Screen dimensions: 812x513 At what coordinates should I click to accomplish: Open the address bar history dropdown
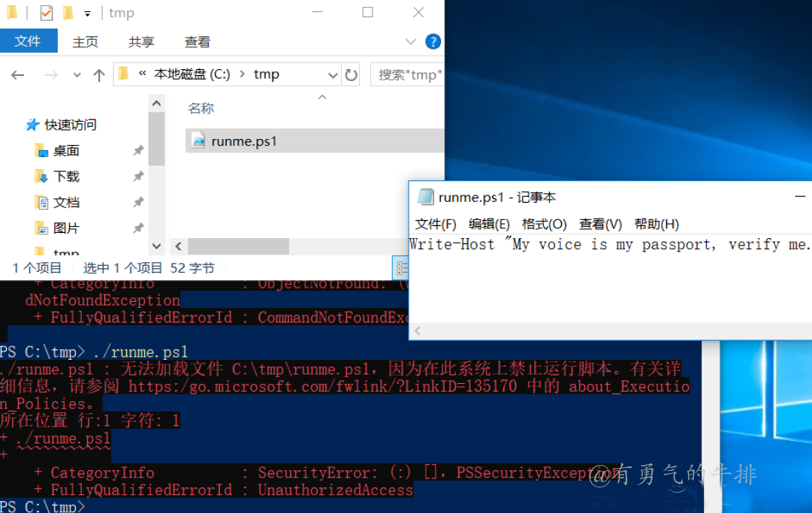pyautogui.click(x=333, y=74)
